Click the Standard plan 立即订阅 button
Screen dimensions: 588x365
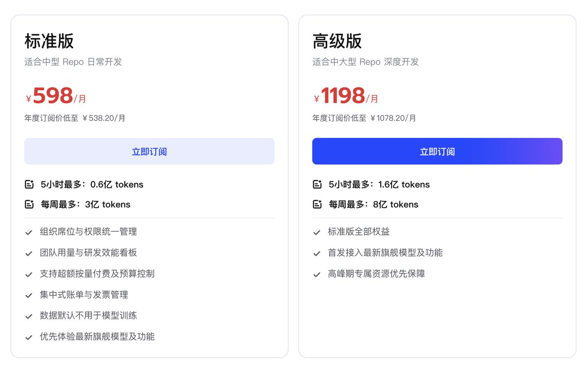149,151
